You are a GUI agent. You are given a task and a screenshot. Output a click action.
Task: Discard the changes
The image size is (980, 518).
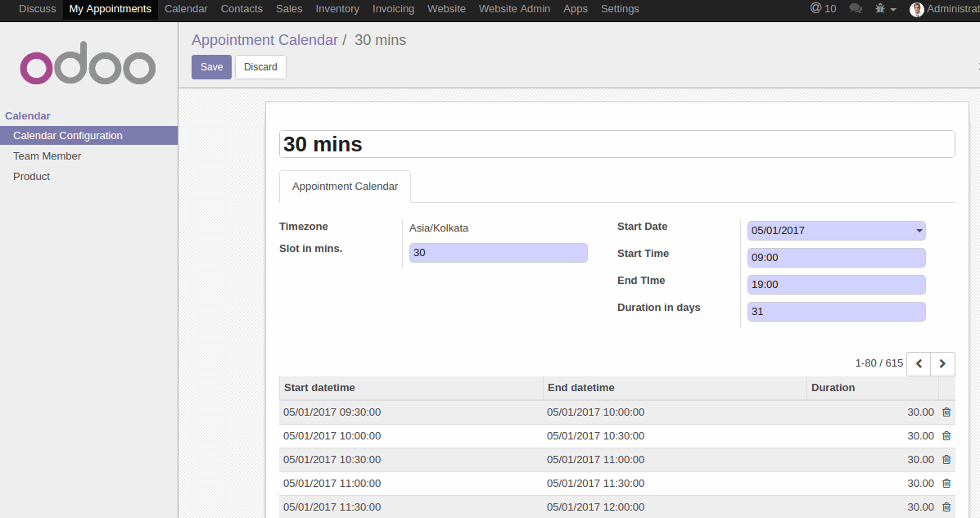260,67
